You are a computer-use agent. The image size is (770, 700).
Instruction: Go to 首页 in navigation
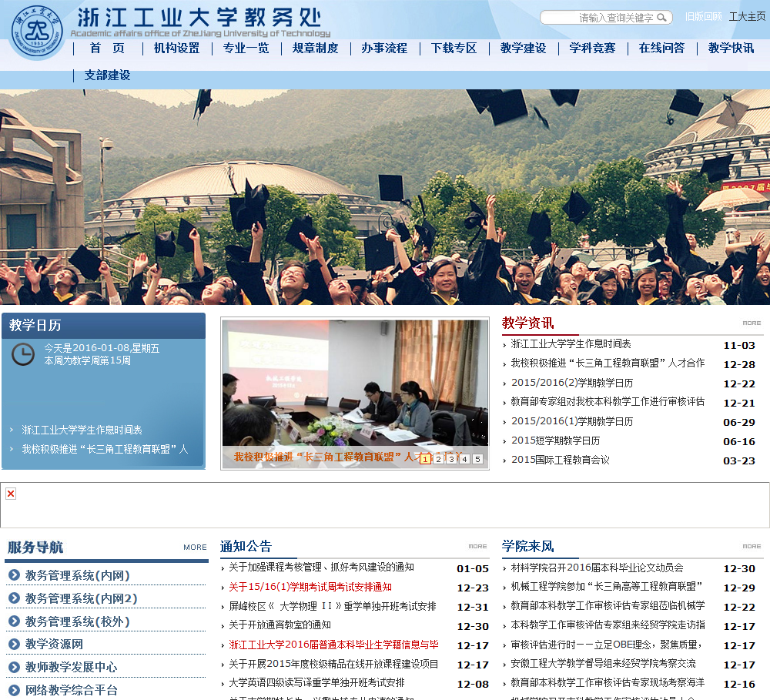(107, 49)
